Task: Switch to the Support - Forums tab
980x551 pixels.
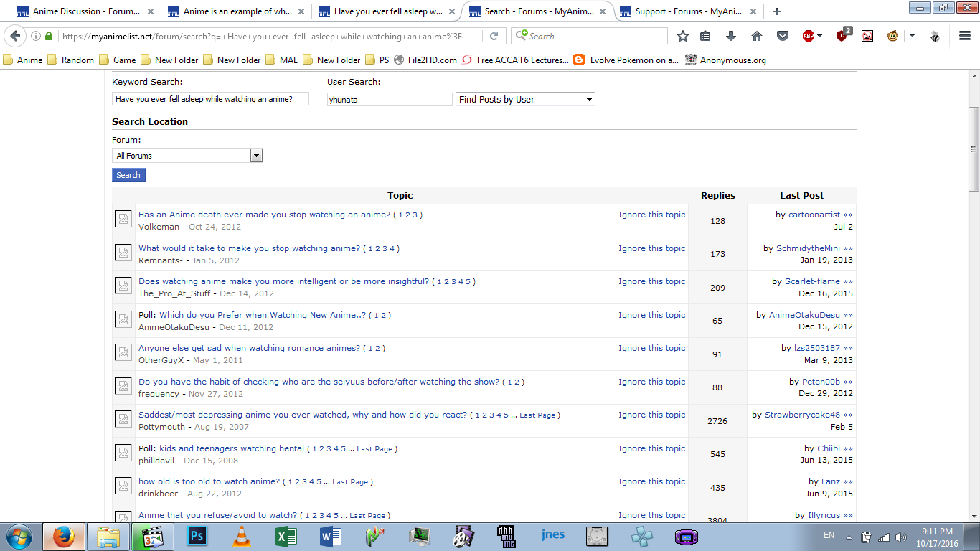Action: [x=684, y=11]
